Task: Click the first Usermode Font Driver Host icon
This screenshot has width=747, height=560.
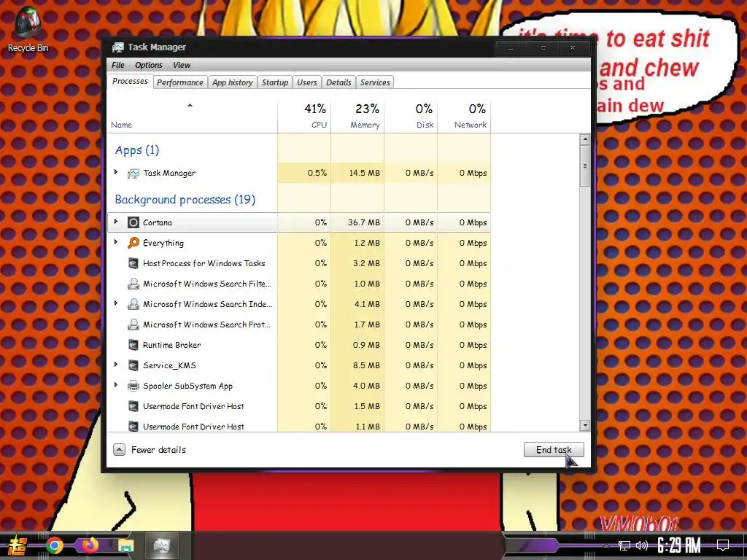Action: pyautogui.click(x=133, y=407)
